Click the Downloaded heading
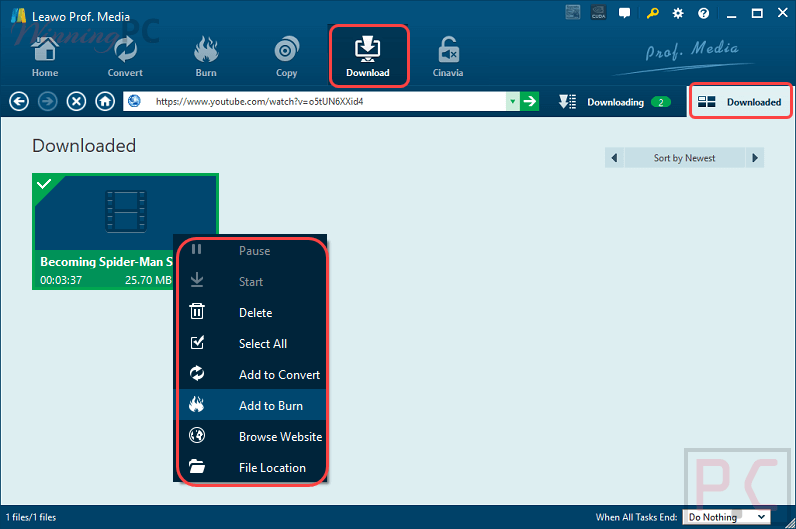The width and height of the screenshot is (796, 529). coord(84,146)
